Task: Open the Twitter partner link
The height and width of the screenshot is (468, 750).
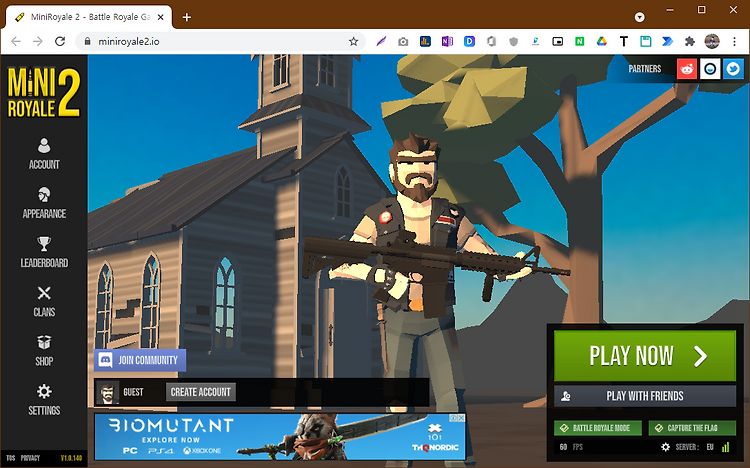Action: tap(733, 69)
